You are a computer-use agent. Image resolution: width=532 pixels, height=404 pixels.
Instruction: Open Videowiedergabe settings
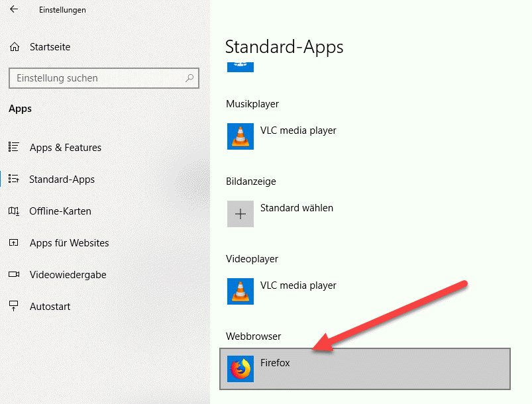pos(68,274)
